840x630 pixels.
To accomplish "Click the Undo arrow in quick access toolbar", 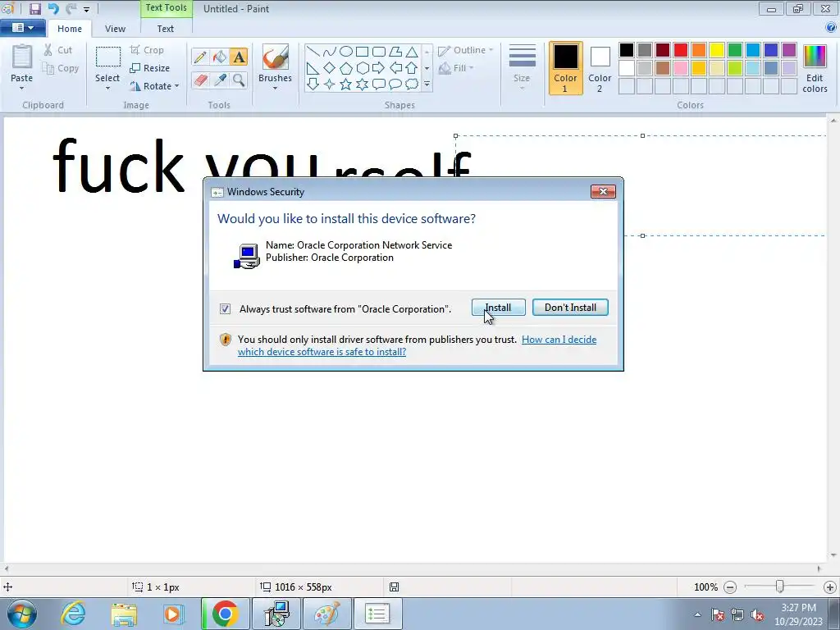I will pos(53,8).
